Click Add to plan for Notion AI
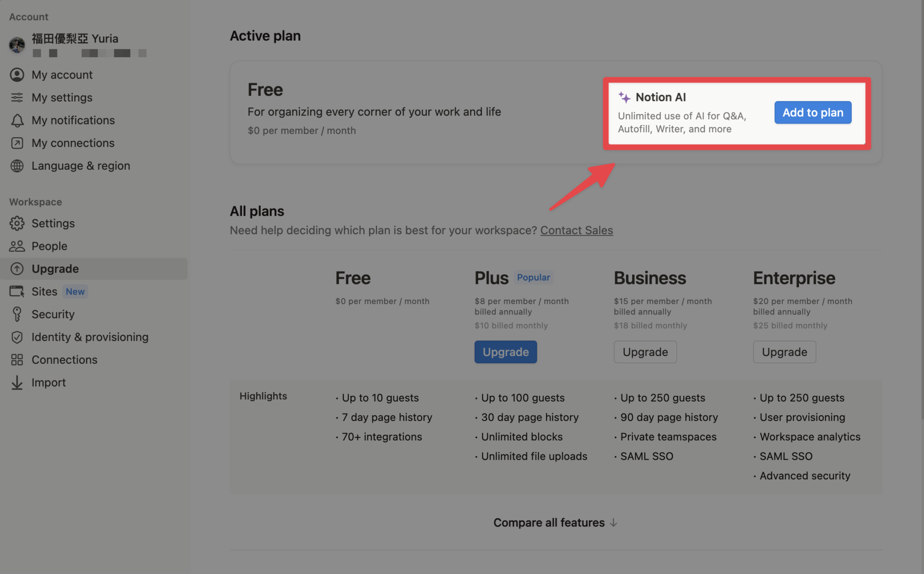 point(813,112)
